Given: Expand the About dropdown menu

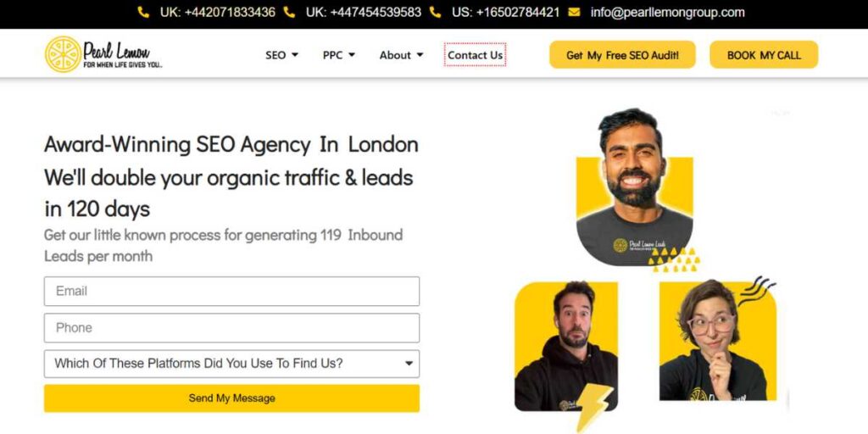Looking at the screenshot, I should [x=401, y=55].
